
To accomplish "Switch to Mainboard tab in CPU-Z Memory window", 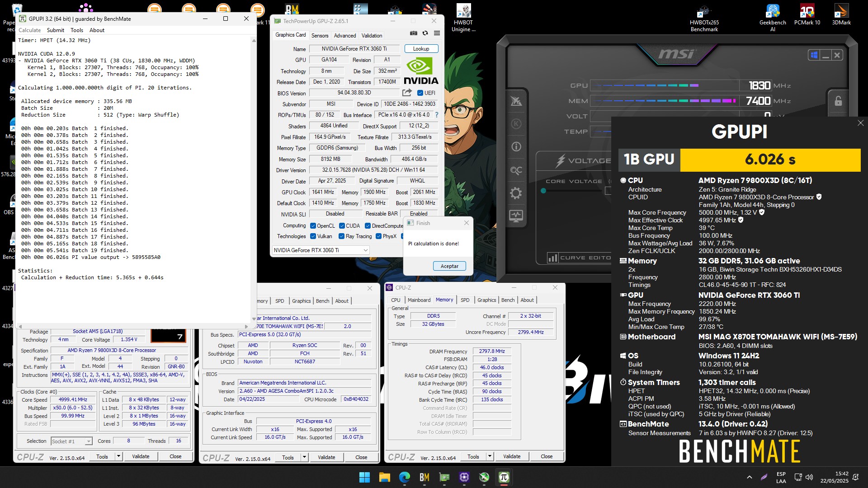I will coord(419,300).
